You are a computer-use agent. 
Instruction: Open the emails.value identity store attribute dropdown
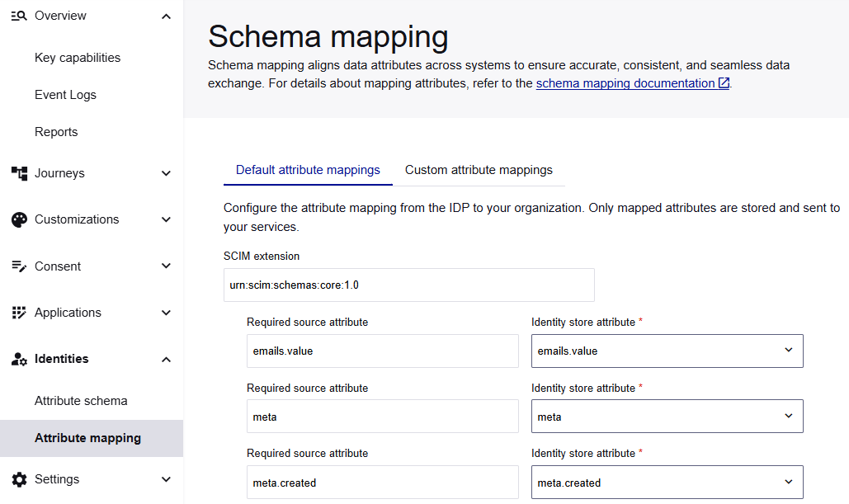(x=790, y=351)
